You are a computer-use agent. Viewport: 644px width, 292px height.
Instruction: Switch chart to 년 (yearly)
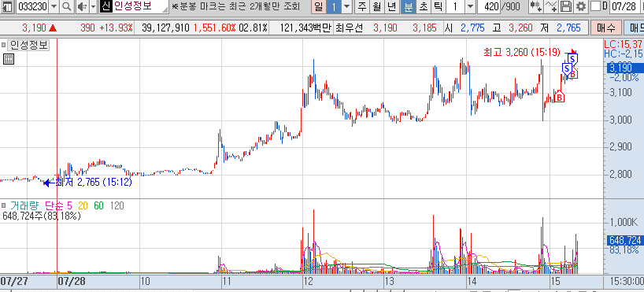click(x=392, y=6)
